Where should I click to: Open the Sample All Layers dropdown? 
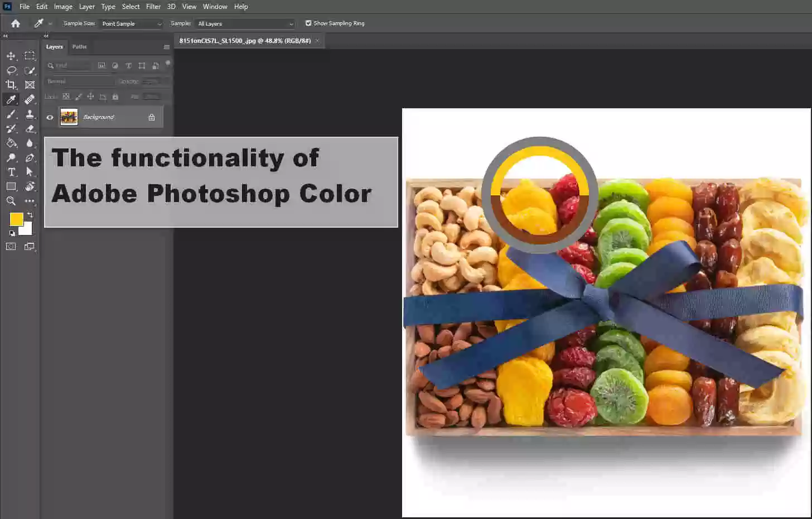pyautogui.click(x=245, y=23)
